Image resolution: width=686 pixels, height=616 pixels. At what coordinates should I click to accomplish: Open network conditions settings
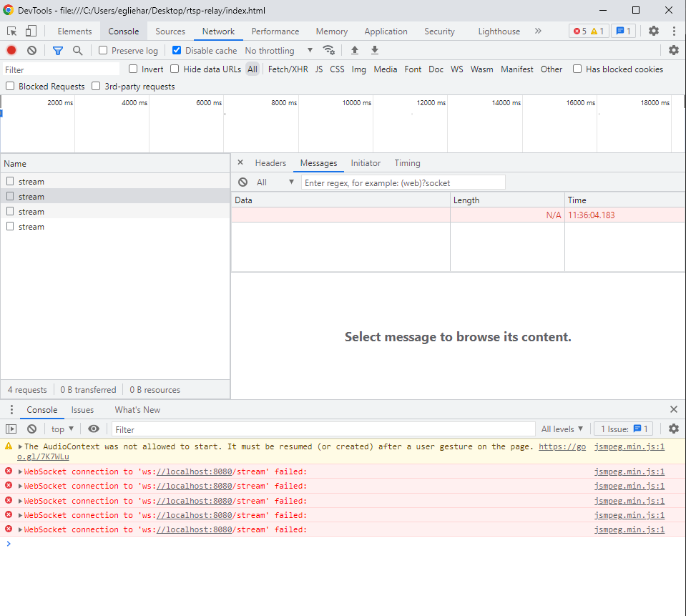(x=329, y=50)
